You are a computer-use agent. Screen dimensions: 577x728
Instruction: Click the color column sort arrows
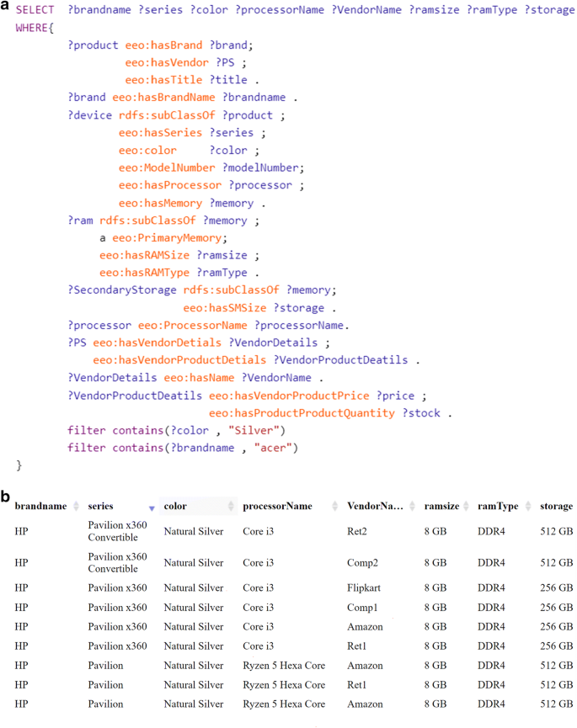click(231, 506)
